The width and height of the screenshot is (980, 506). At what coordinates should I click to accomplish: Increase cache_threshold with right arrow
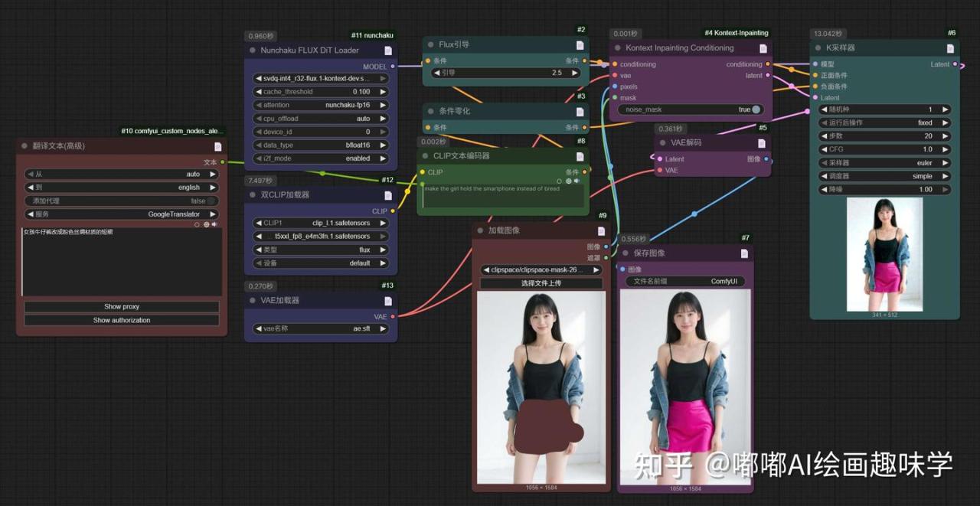click(x=384, y=92)
